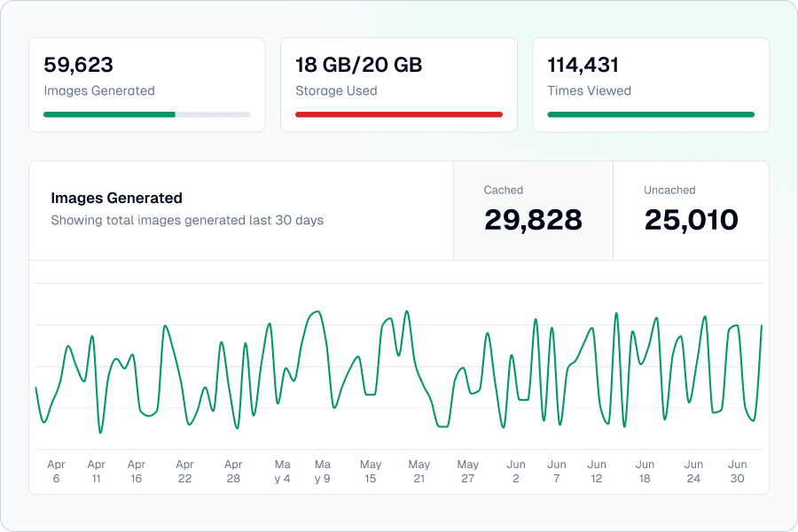Select the Cached images tab showing 29,828
The image size is (798, 532).
[533, 210]
